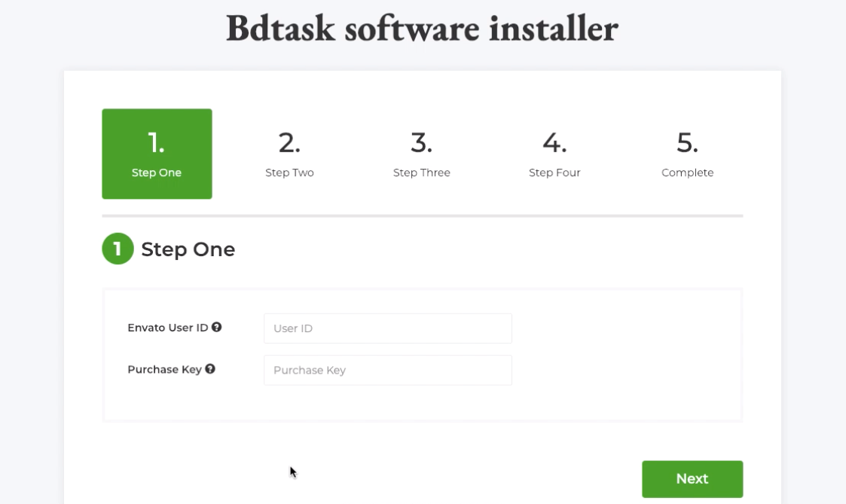Click the large "5." step numeral

[x=687, y=142]
